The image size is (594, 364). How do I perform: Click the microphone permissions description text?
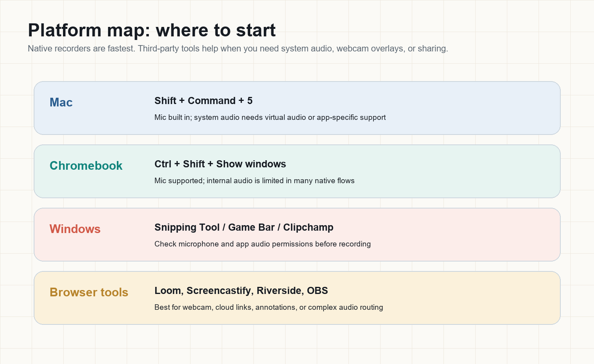point(263,244)
